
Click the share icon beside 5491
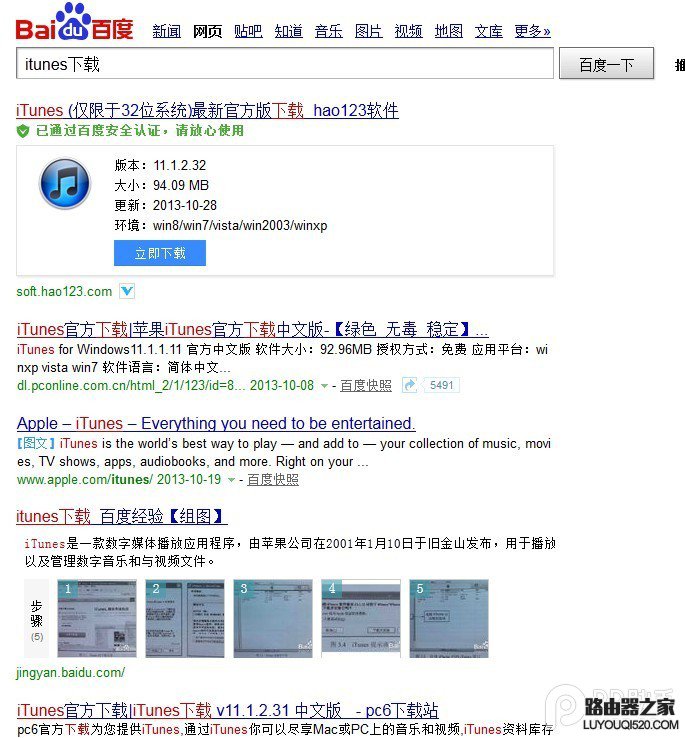[410, 385]
